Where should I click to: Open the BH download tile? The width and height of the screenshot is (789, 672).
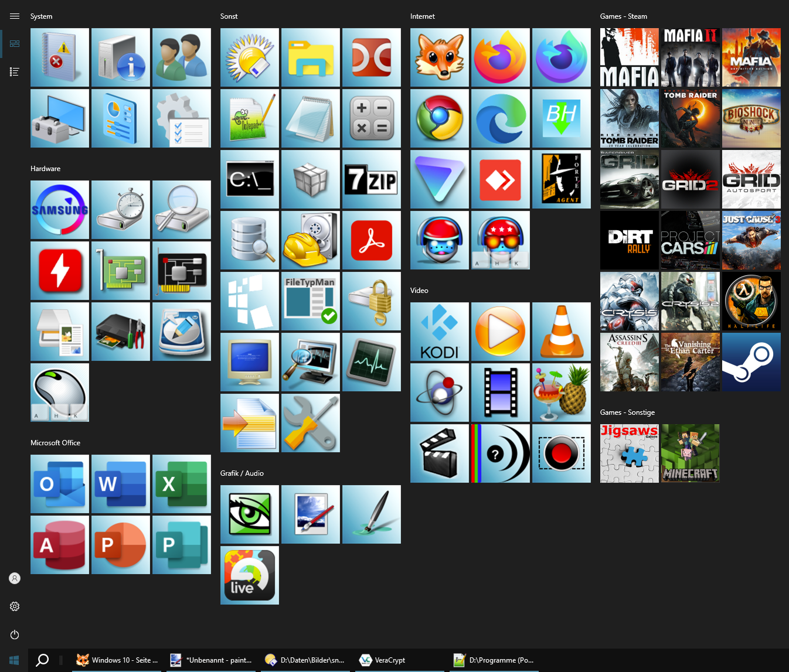coord(562,118)
